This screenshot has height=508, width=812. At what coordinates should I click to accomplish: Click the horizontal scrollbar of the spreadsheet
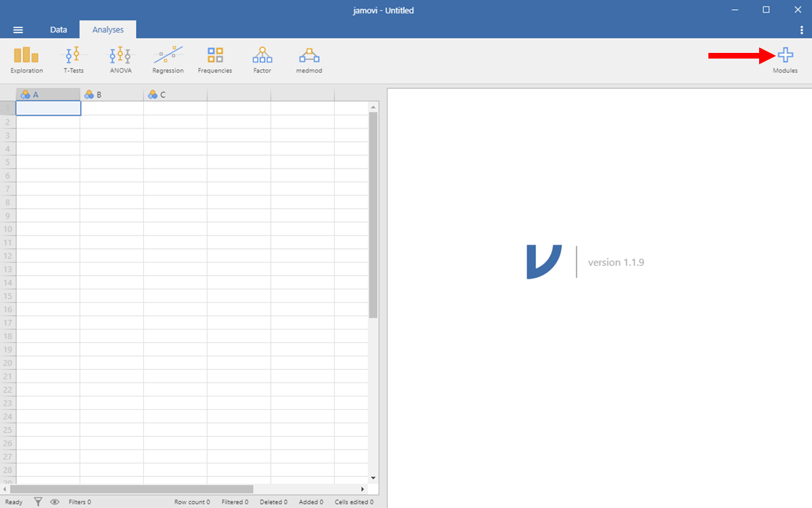[x=132, y=489]
